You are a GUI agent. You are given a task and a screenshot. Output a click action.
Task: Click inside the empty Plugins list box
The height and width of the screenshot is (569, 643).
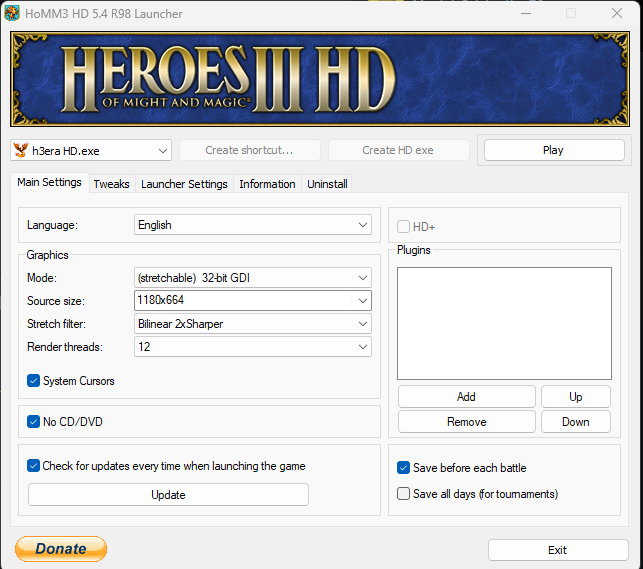click(504, 323)
